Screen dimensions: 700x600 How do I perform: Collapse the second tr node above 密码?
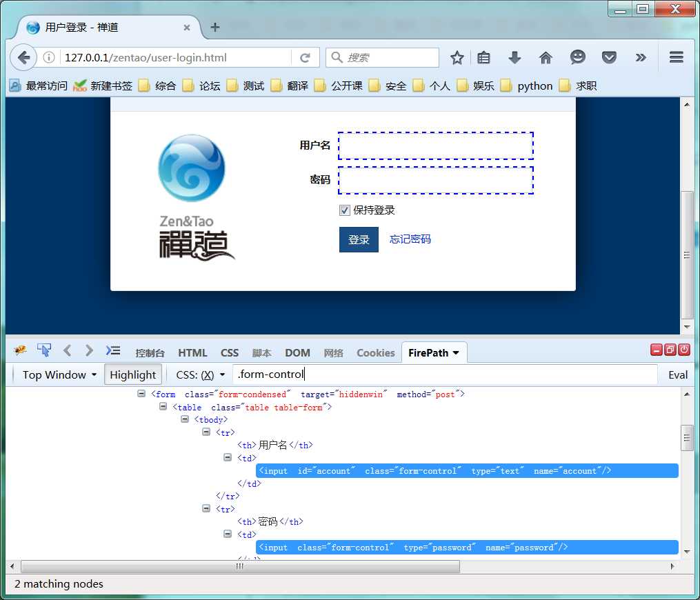[206, 508]
